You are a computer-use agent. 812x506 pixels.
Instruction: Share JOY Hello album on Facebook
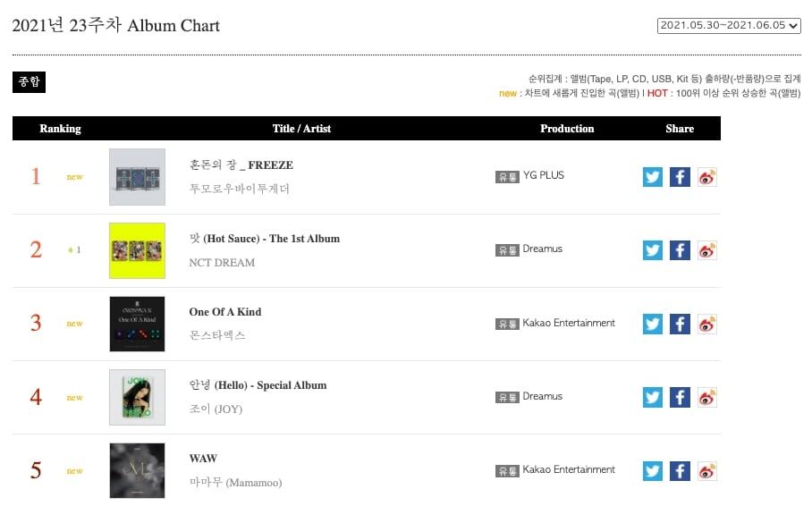pyautogui.click(x=680, y=397)
